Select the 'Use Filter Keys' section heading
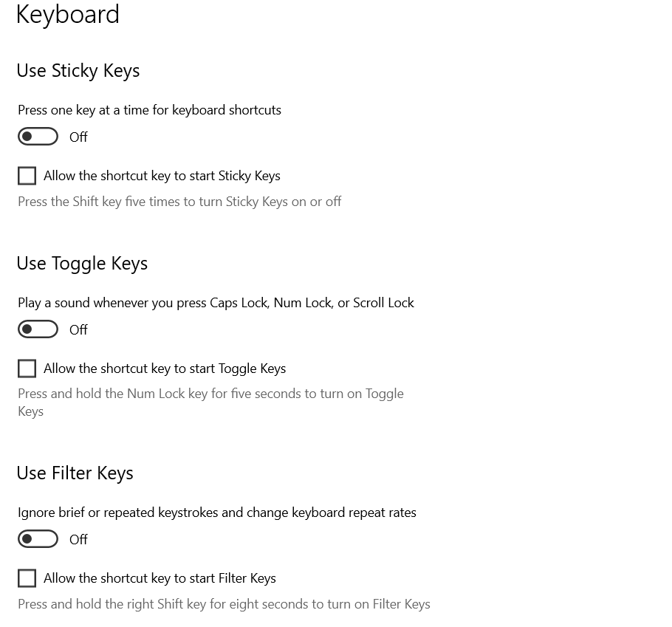This screenshot has width=672, height=627. coord(75,473)
